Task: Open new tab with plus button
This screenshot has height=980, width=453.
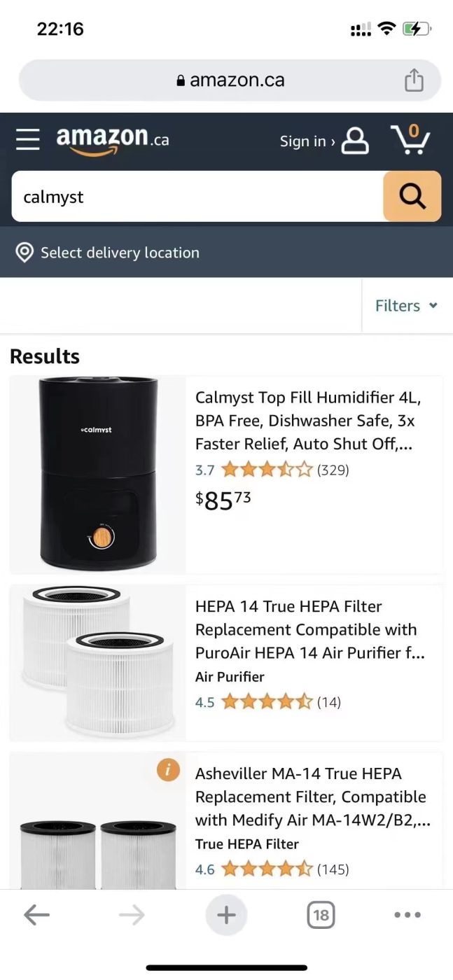Action: point(226,914)
